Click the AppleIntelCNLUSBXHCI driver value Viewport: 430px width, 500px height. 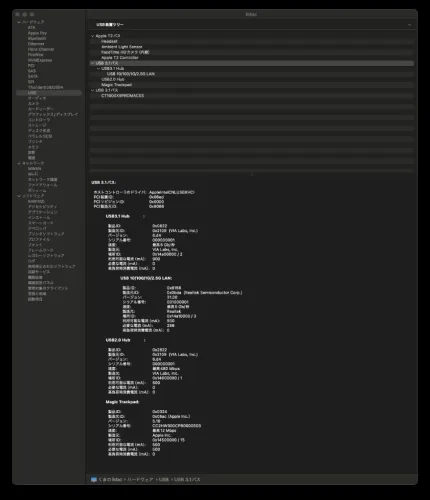(172, 192)
